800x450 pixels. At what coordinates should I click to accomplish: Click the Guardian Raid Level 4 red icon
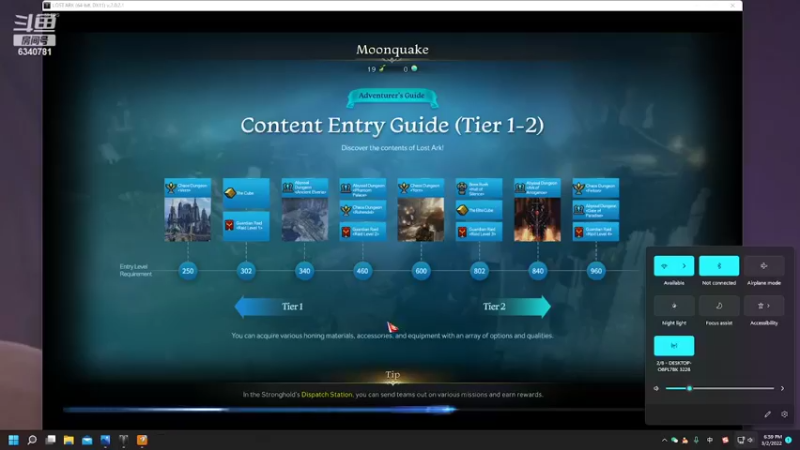click(x=579, y=232)
